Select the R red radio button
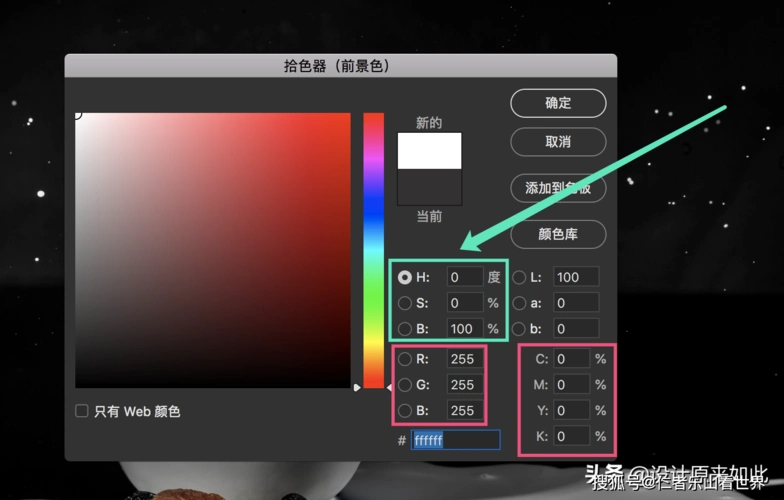784x500 pixels. [x=404, y=359]
